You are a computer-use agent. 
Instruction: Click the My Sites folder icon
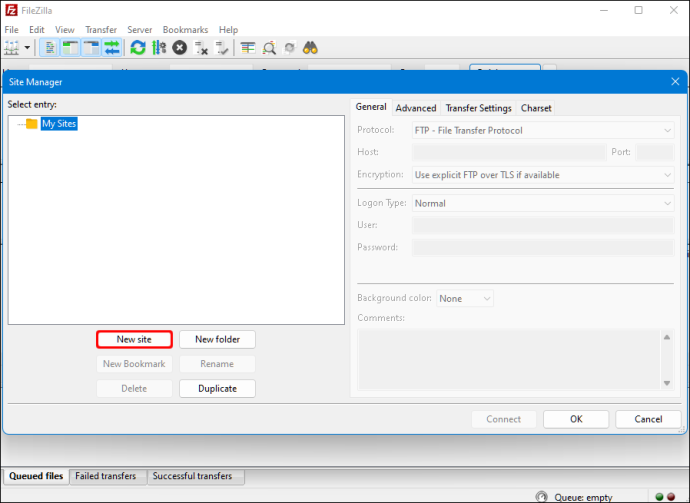[31, 124]
